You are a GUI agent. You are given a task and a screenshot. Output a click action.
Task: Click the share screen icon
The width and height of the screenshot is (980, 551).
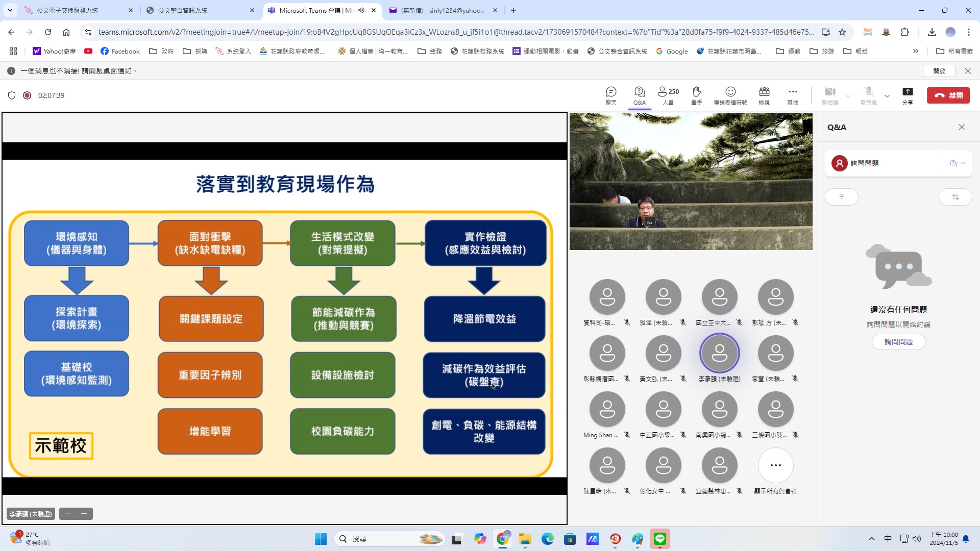[908, 95]
